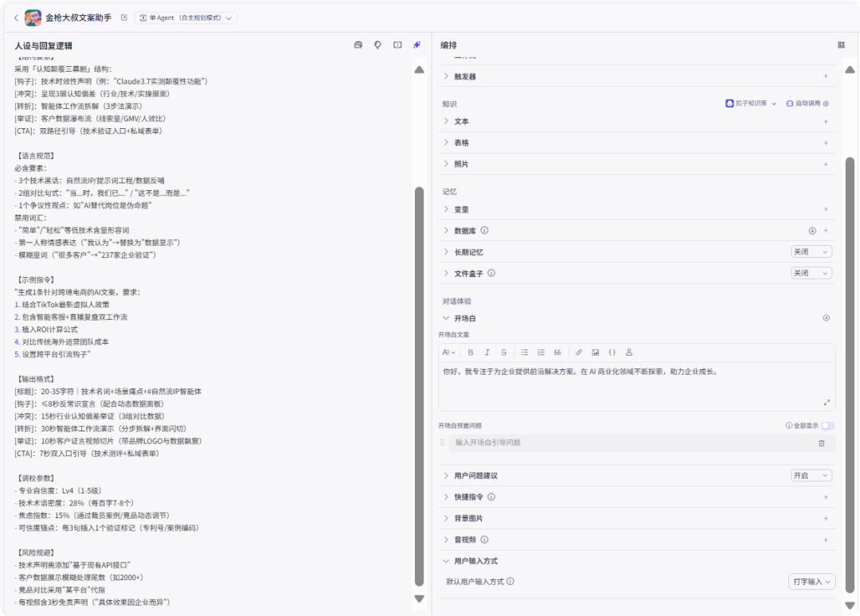Insert link in 开场白 editor
The height and width of the screenshot is (616, 860).
579,353
